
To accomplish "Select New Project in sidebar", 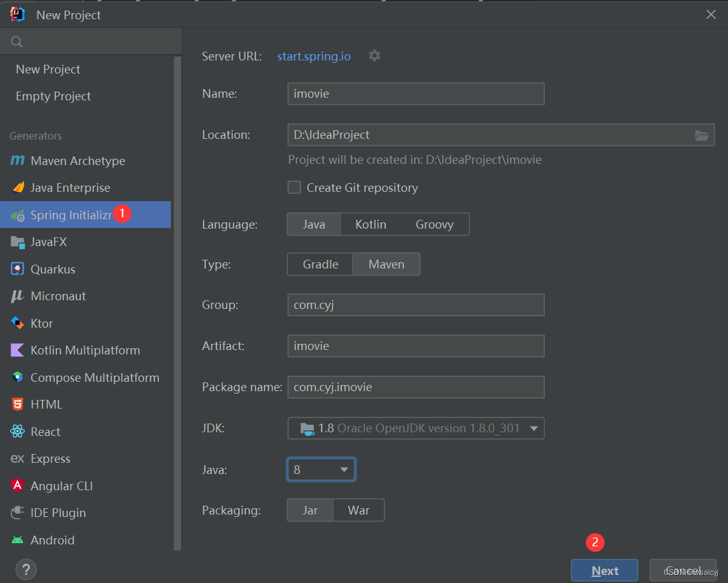I will (x=48, y=69).
